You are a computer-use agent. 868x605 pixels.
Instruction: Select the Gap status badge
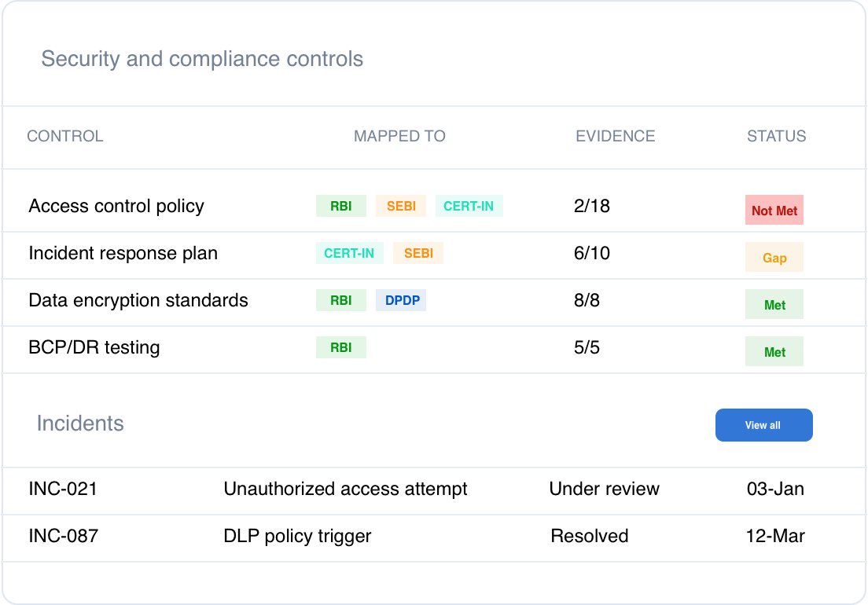774,258
